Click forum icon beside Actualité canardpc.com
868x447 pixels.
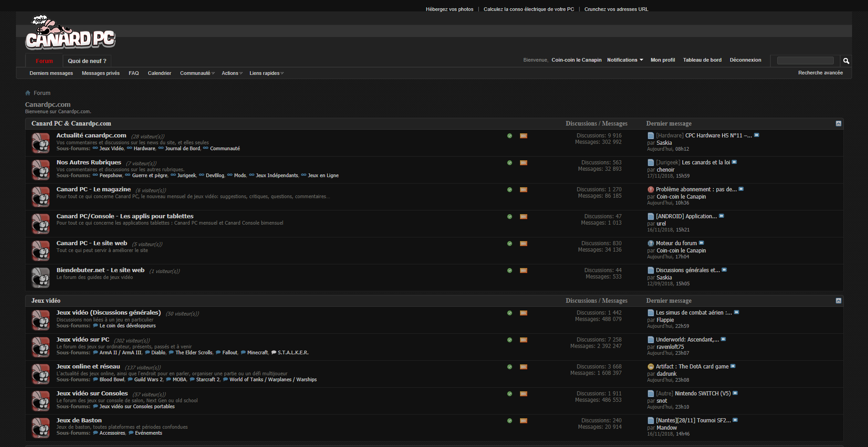tap(41, 143)
